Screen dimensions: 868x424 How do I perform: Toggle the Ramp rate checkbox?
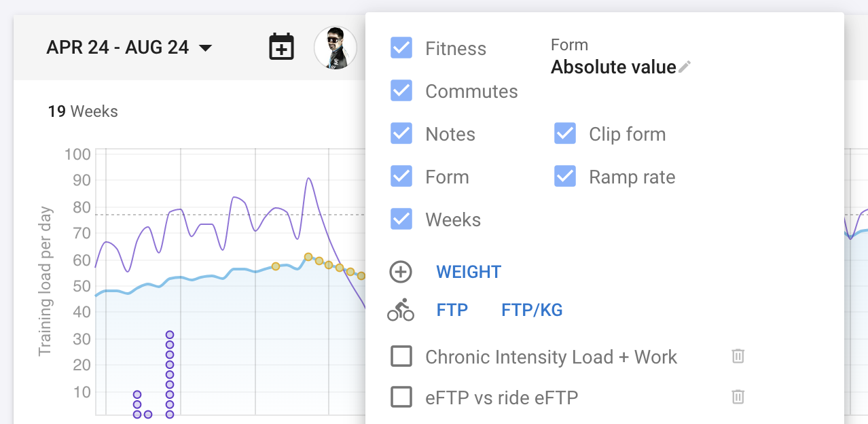[564, 176]
